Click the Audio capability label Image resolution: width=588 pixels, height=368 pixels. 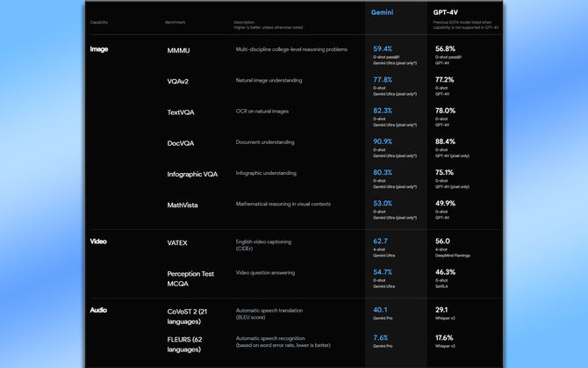tap(98, 310)
